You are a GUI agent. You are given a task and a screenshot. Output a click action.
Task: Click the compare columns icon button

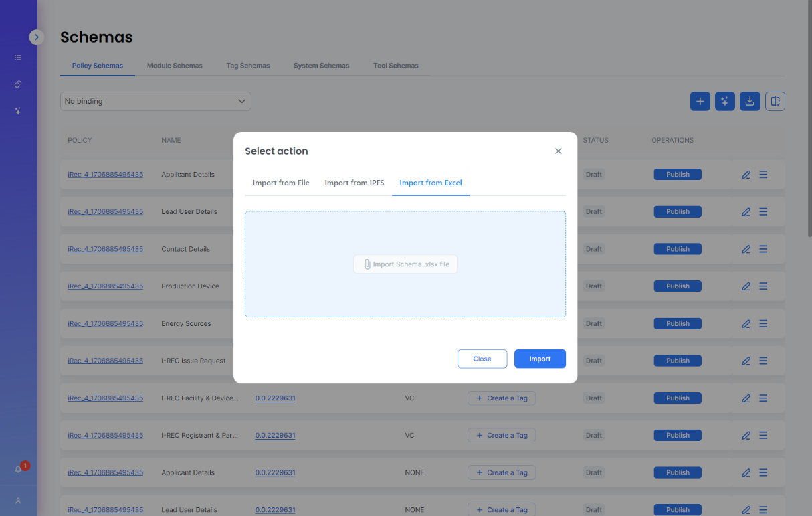coord(775,101)
